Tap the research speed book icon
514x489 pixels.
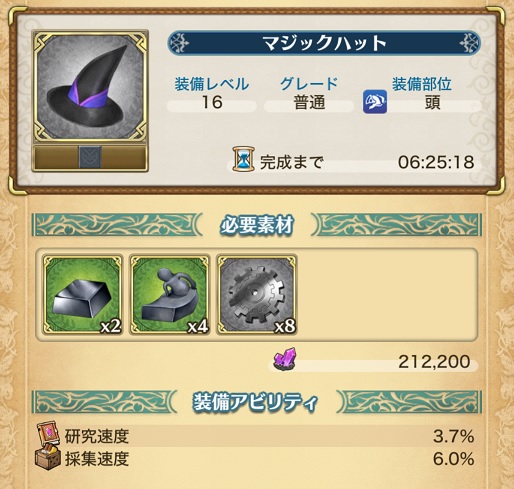pos(48,434)
